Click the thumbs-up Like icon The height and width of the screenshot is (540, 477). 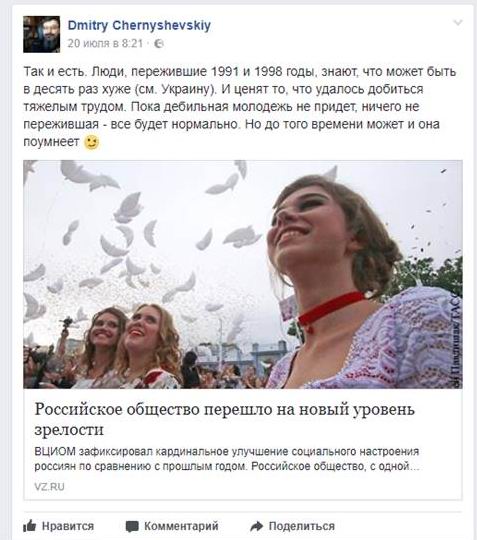(30, 526)
